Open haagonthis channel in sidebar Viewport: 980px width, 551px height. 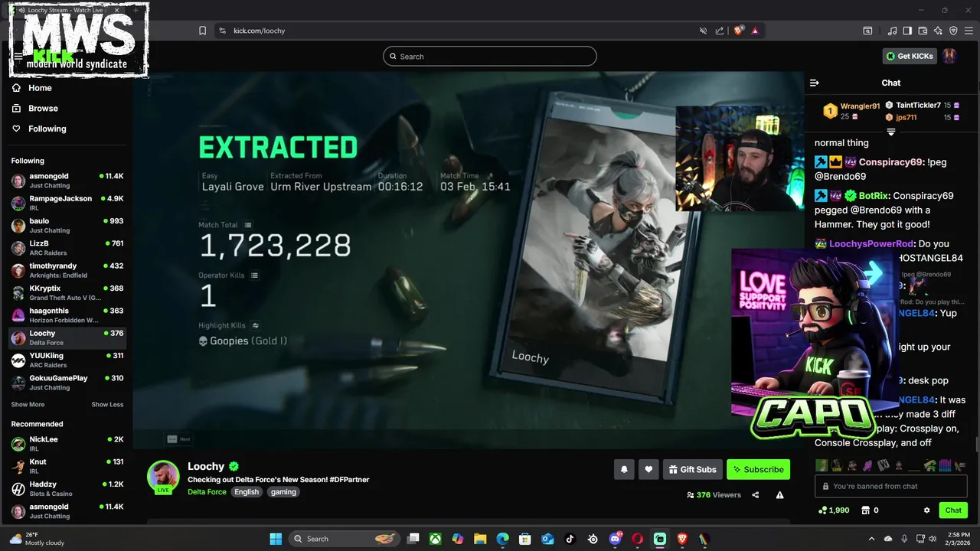[67, 315]
